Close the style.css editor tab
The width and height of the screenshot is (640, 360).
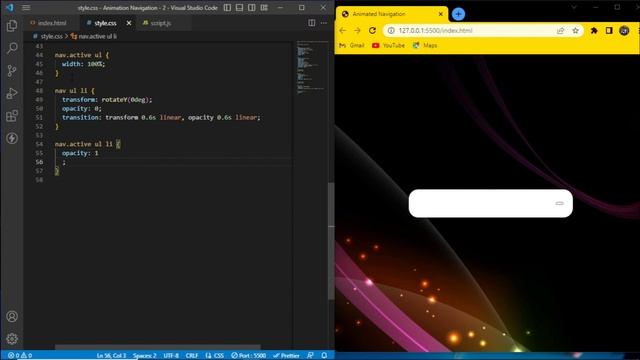[x=129, y=23]
